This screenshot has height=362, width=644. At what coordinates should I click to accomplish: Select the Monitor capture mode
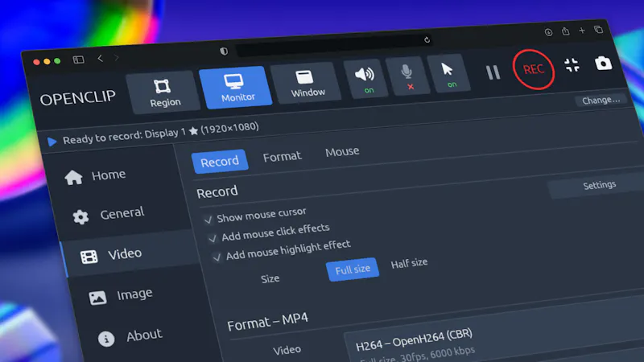click(x=236, y=88)
